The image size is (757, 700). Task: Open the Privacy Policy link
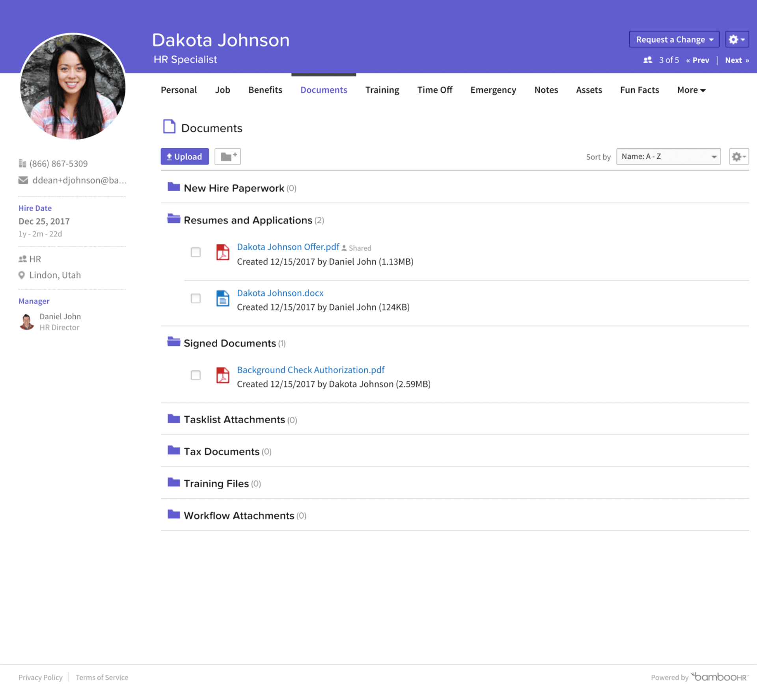click(40, 677)
